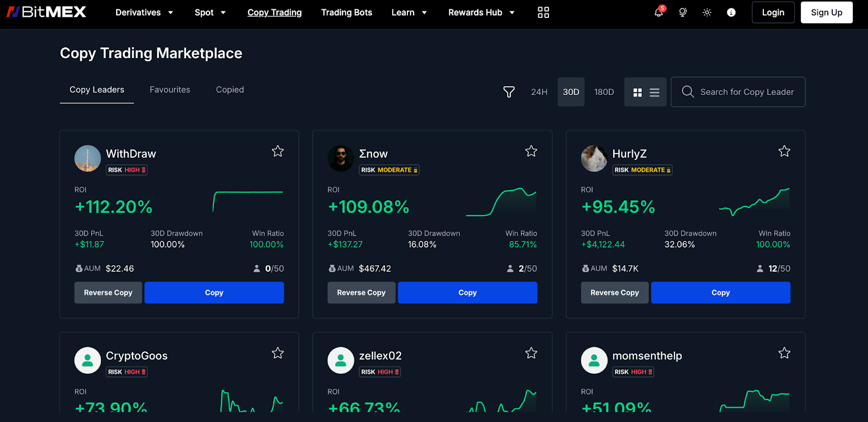Click HurlyZ followers person icon

pos(760,268)
